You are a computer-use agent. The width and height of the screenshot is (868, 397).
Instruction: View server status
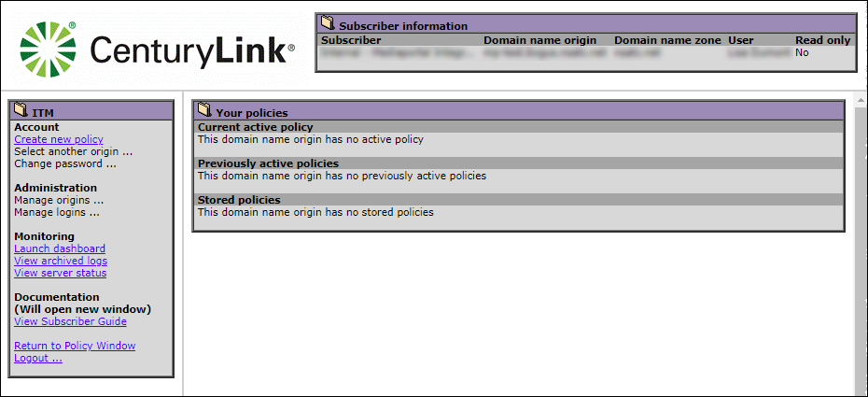click(61, 273)
